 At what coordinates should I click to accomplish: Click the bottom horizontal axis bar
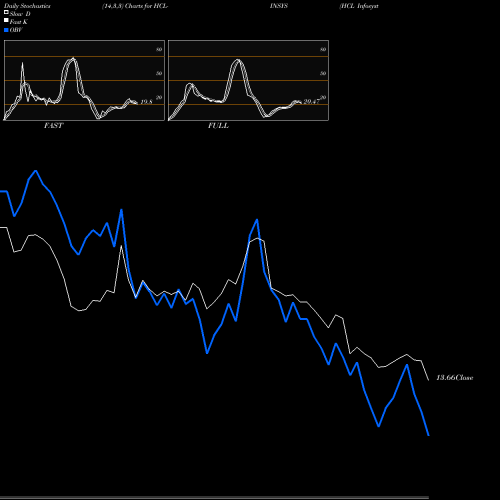214,497
